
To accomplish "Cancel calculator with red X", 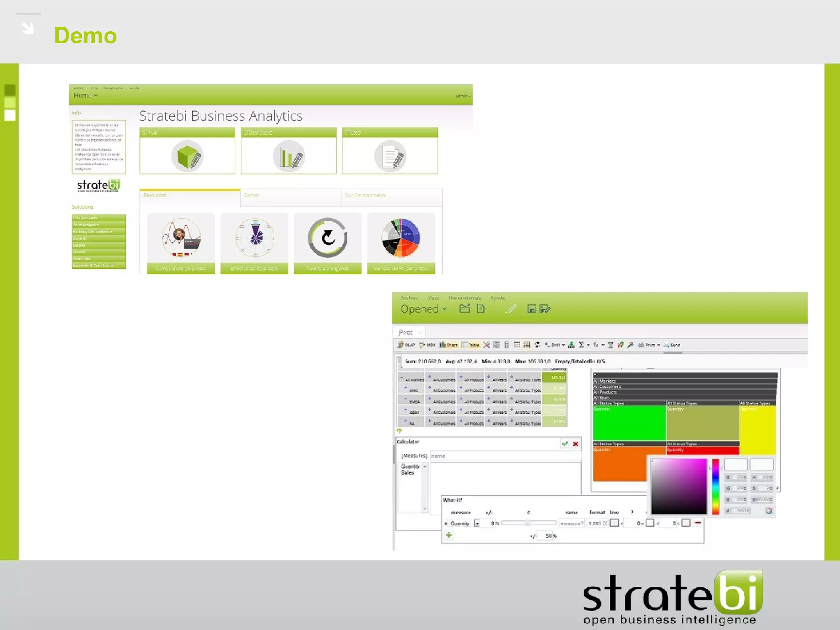I will tap(576, 443).
